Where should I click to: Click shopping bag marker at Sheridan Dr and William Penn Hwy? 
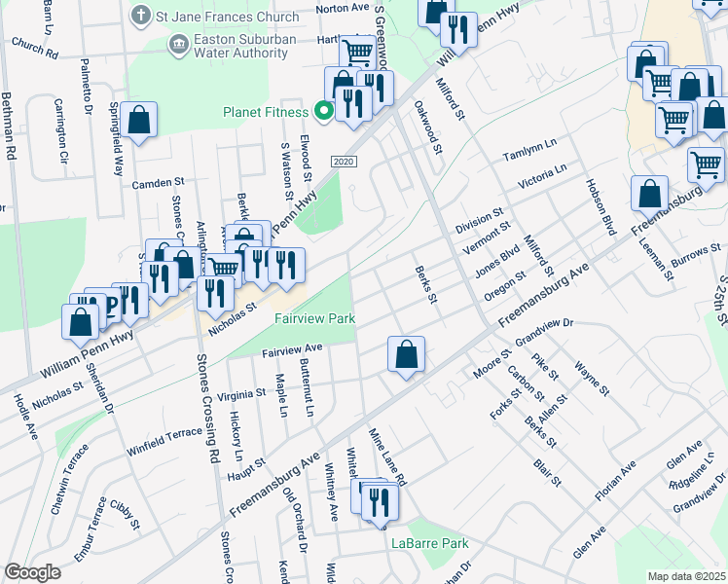pyautogui.click(x=81, y=324)
